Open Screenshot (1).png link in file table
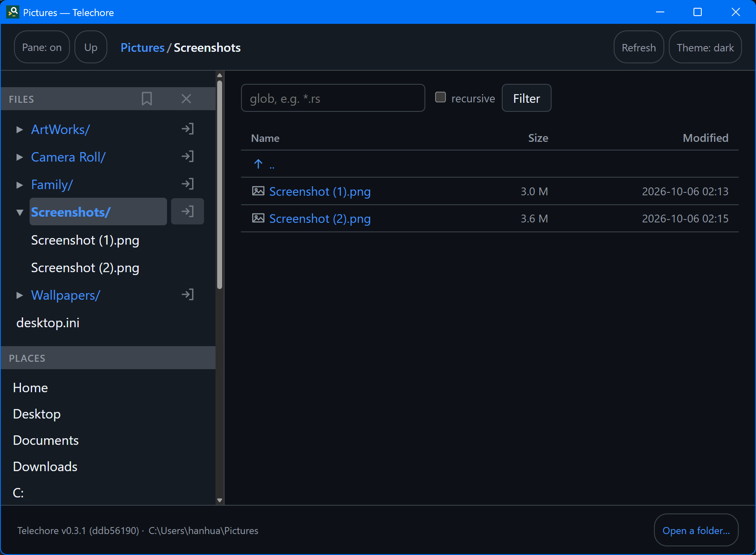 (x=320, y=192)
